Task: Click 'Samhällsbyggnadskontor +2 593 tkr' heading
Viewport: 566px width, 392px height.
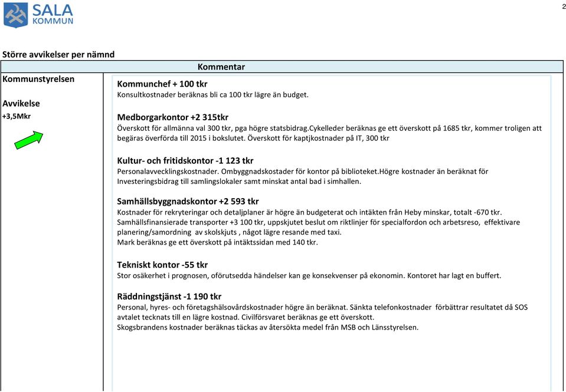Action: [x=188, y=201]
